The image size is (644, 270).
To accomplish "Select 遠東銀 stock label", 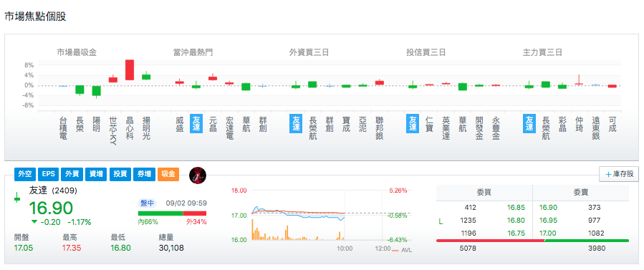I will coord(595,127).
